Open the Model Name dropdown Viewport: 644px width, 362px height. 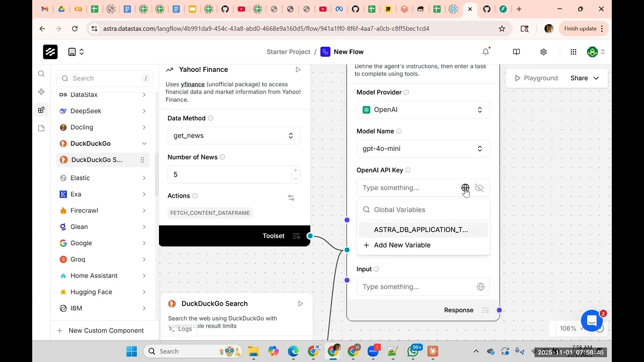[423, 148]
